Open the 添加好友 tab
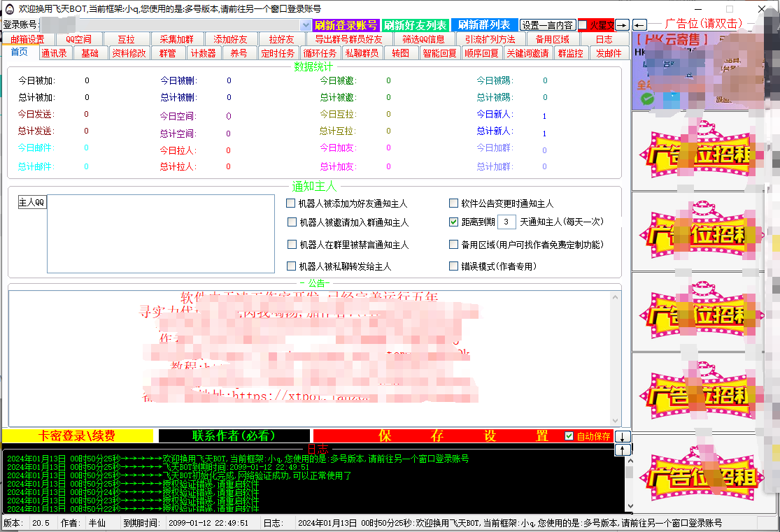Viewport: 780px width, 532px height. coord(230,39)
